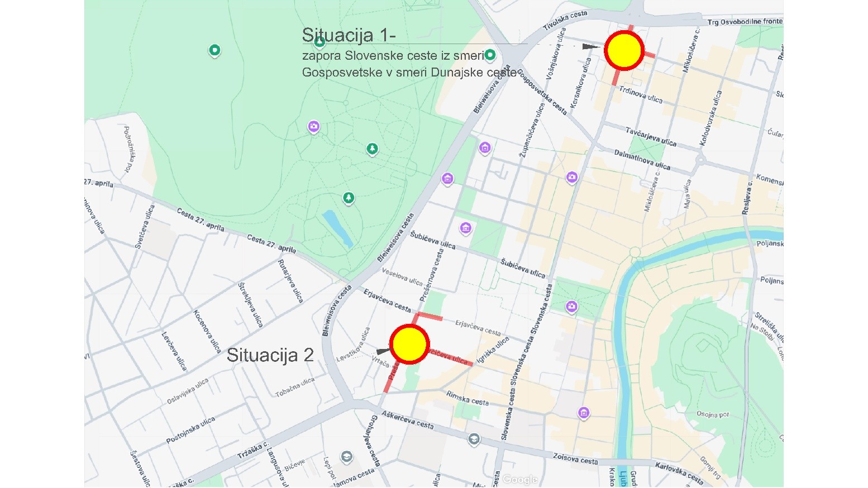868x488 pixels.
Task: Click the Rutarjeva ulica label
Action: click(x=290, y=281)
